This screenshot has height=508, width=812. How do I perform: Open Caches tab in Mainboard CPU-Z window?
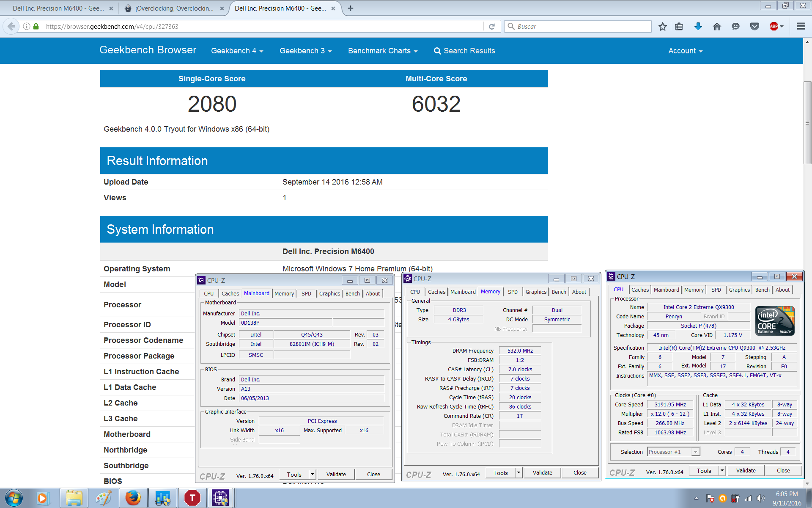[x=230, y=293]
